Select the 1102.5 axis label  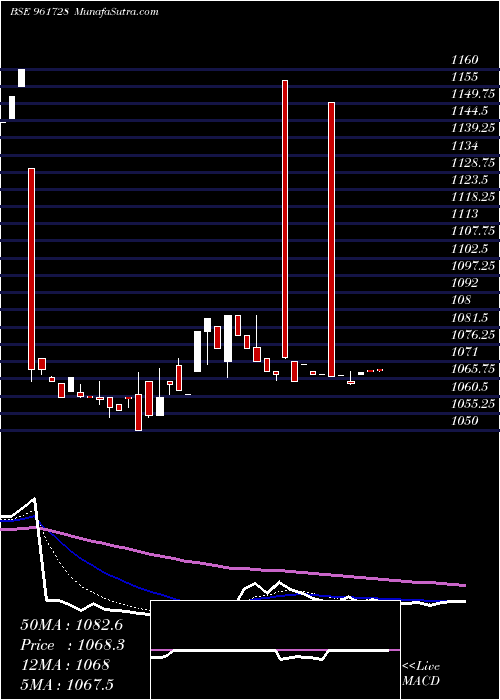tap(470, 249)
